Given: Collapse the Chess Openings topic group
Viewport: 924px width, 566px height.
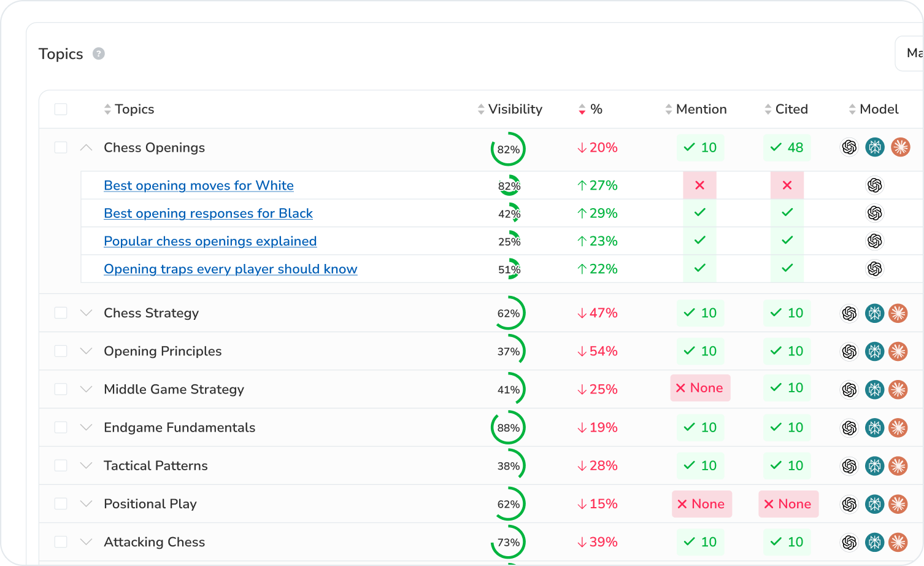Looking at the screenshot, I should tap(87, 148).
